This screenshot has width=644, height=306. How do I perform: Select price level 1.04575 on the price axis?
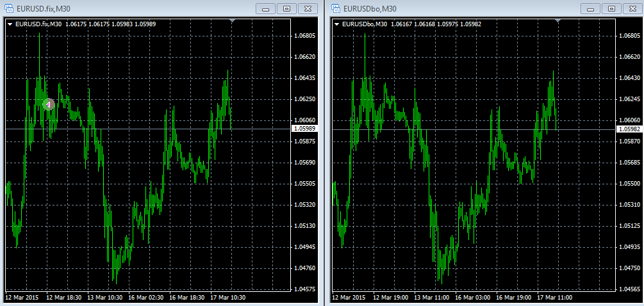click(x=305, y=289)
